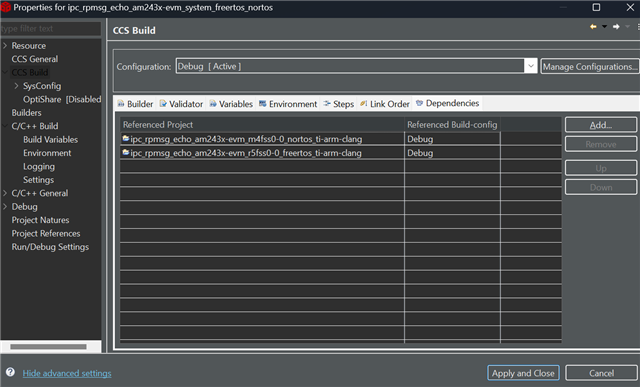Open the Configuration dropdown
The height and width of the screenshot is (387, 640).
click(x=531, y=66)
